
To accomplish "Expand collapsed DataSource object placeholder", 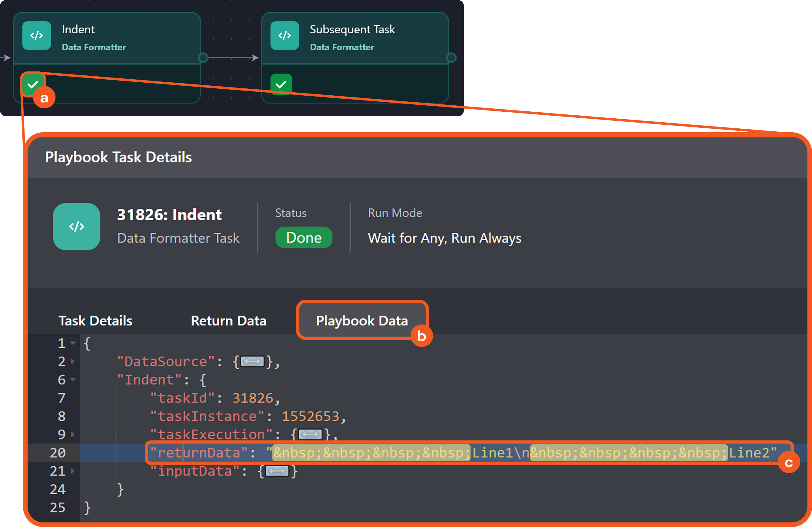I will pyautogui.click(x=252, y=361).
